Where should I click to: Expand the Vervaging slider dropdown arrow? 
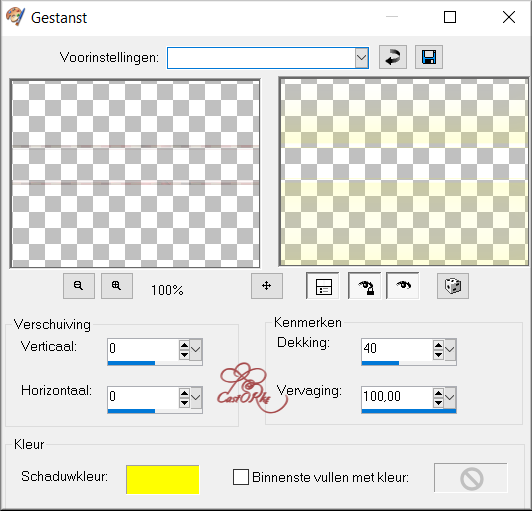click(x=450, y=397)
